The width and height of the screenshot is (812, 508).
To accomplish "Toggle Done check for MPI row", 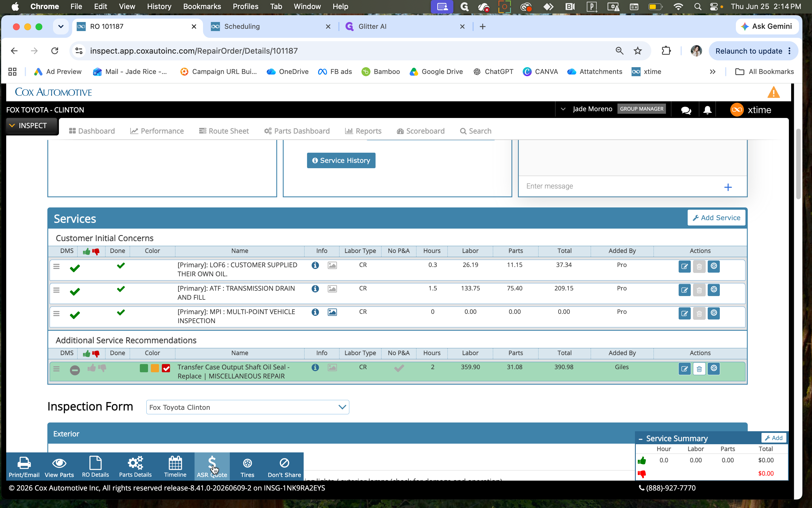I will pos(121,312).
